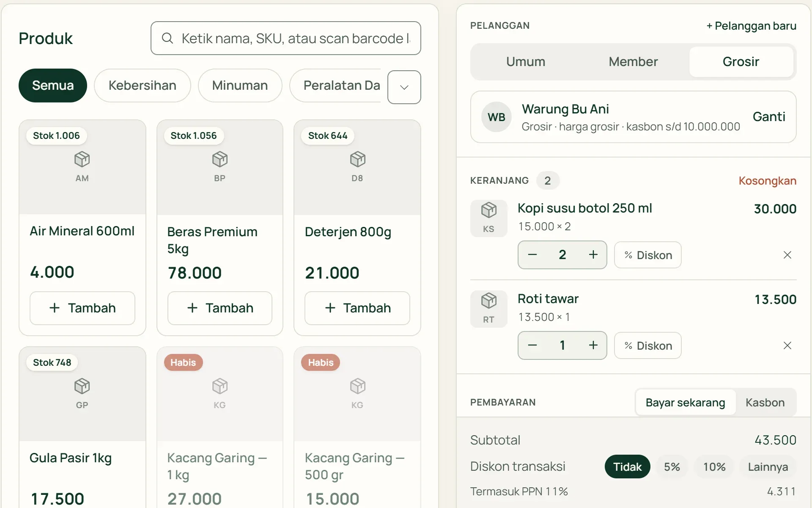Click the Roti tawar cart item icon

(488, 309)
